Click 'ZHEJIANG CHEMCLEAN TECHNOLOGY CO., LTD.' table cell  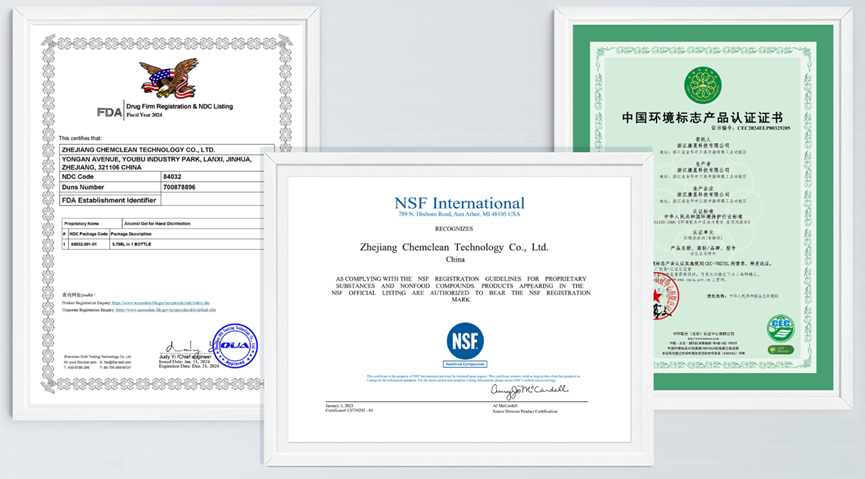coord(167,150)
